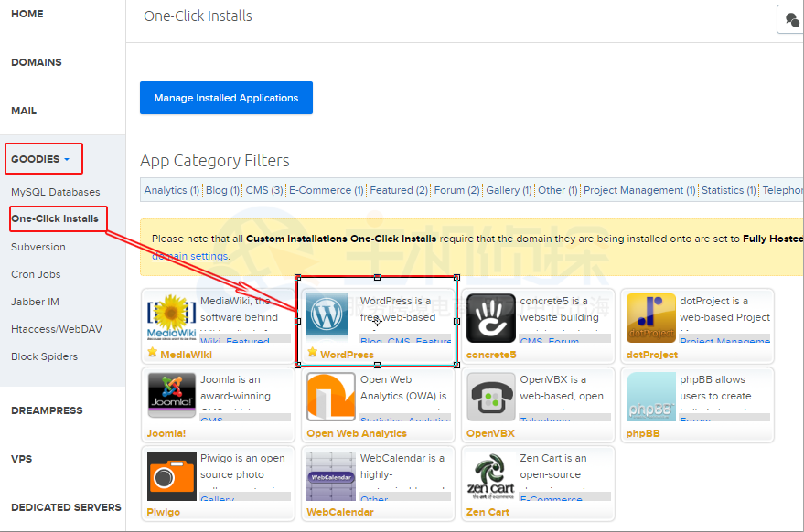Viewport: 804px width, 532px height.
Task: Expand the DOMAINS sidebar section
Action: pos(37,62)
